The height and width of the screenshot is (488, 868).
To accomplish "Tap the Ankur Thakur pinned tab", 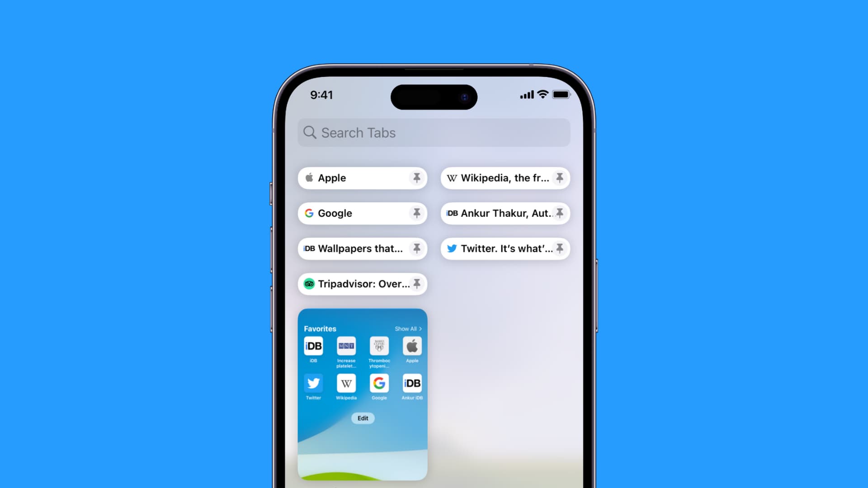I will [x=505, y=213].
